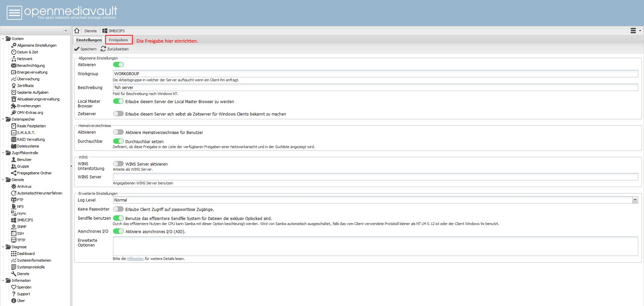Screen dimensions: 644x306
Task: Click the Überwachung chart icon
Action: [x=14, y=79]
